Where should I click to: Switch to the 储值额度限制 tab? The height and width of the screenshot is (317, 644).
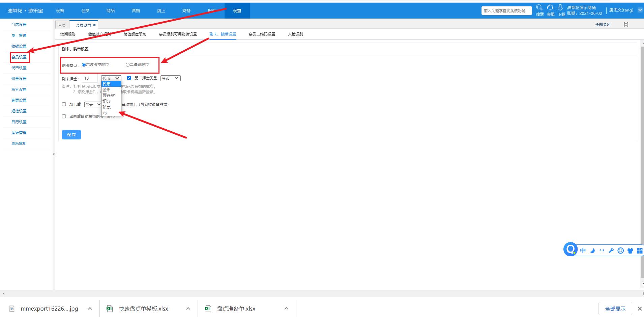click(x=135, y=34)
